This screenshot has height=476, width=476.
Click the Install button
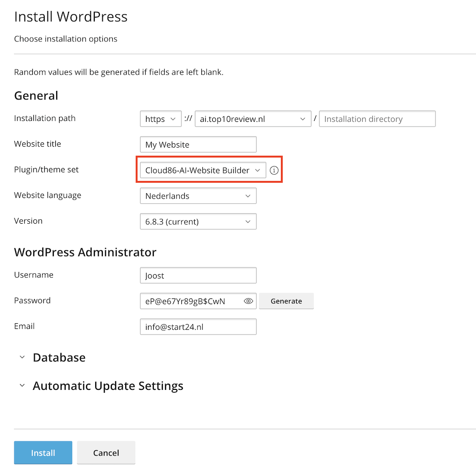pyautogui.click(x=43, y=453)
